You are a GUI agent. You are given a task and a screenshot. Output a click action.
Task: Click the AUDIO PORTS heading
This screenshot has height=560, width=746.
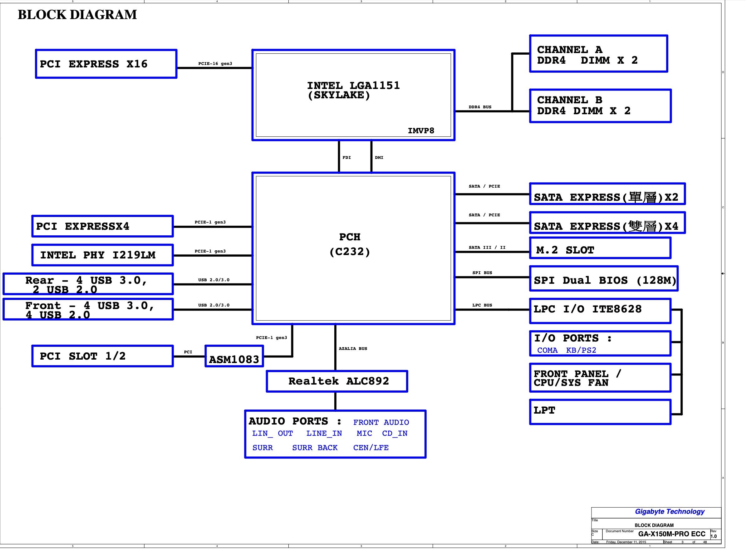[x=295, y=421]
